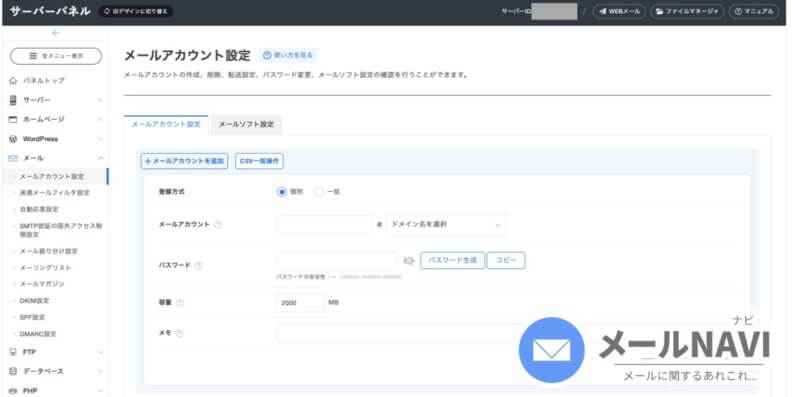The height and width of the screenshot is (397, 800).
Task: Expand the WordPress menu chevron
Action: tap(101, 139)
